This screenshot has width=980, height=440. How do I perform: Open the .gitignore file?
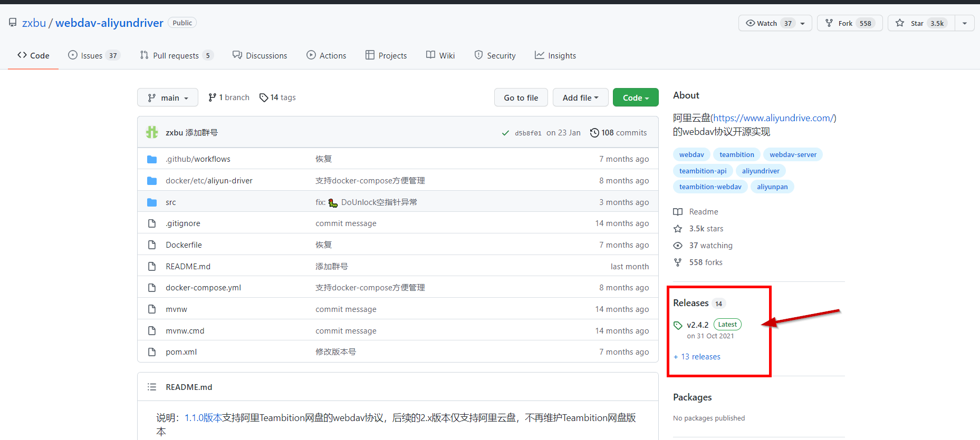[183, 223]
